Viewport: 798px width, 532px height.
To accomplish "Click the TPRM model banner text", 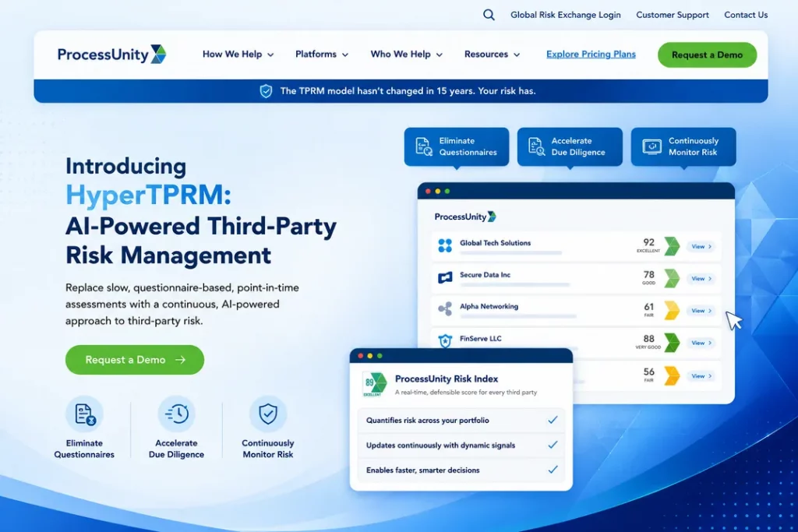I will [408, 91].
